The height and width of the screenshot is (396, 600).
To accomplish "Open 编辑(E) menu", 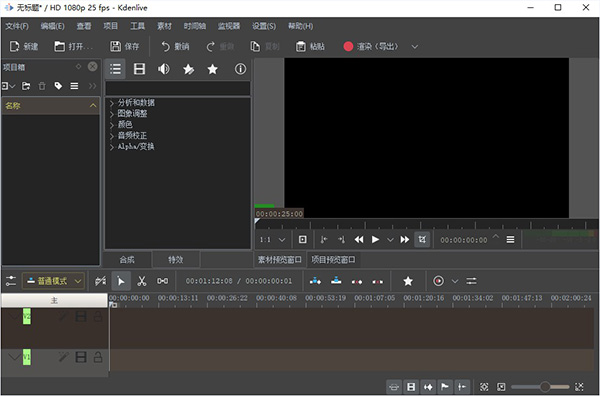I will tap(52, 26).
